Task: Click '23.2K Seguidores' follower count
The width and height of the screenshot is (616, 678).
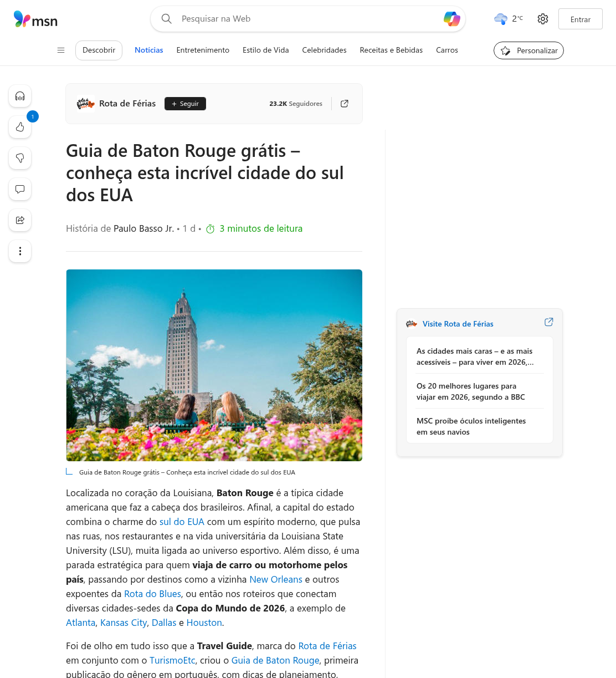Action: tap(296, 104)
